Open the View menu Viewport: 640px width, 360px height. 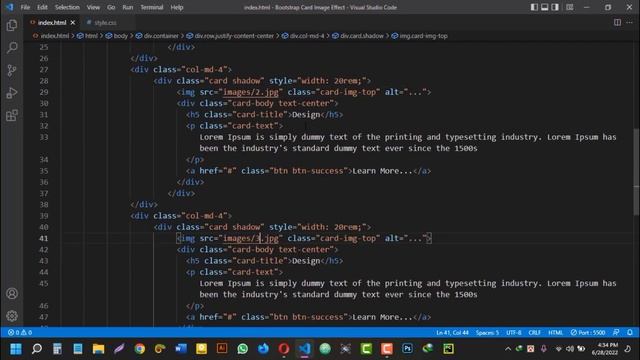[93, 7]
